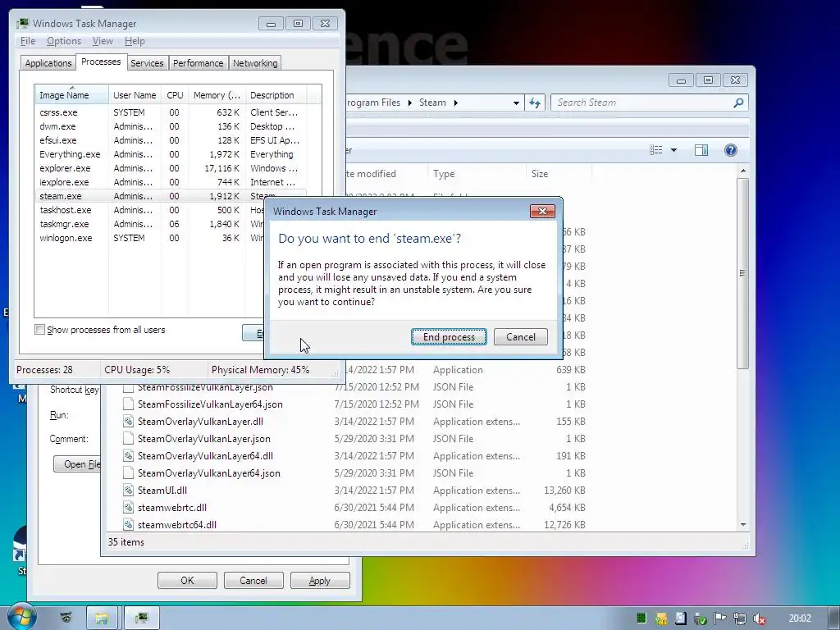Select SteamOverlayVulkanLayer.dll file icon

[x=128, y=422]
